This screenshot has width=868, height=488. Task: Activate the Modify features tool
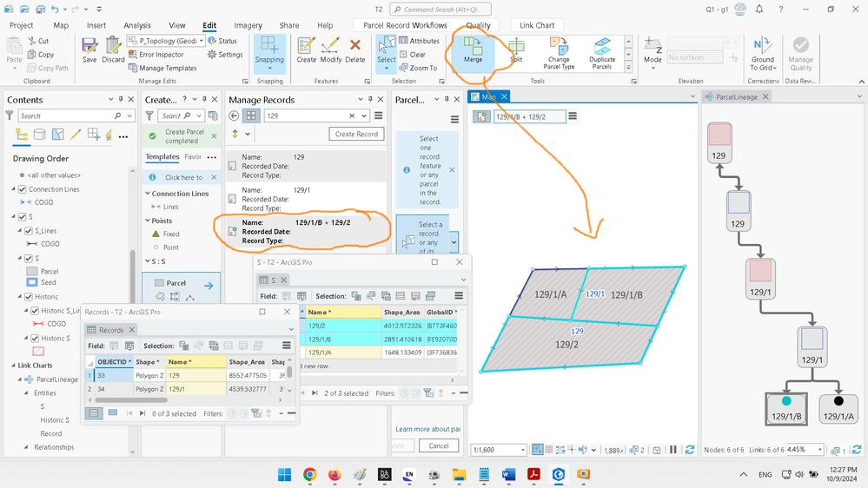(x=330, y=49)
